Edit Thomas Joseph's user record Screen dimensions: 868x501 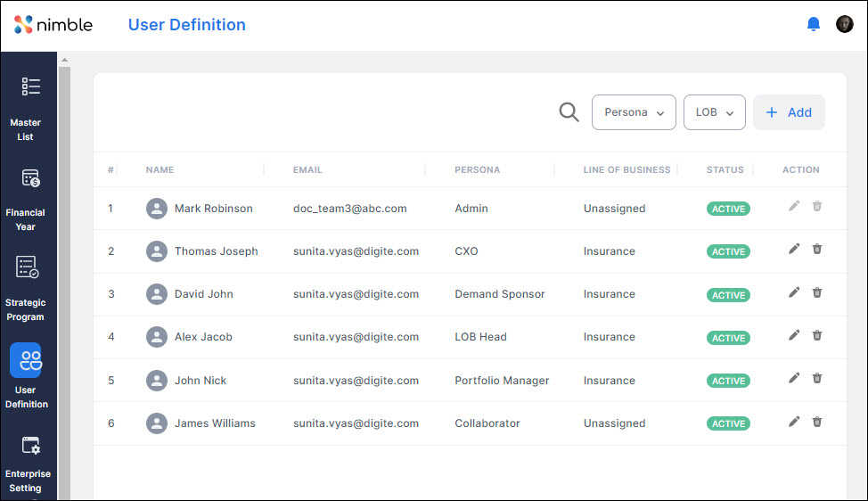point(794,249)
